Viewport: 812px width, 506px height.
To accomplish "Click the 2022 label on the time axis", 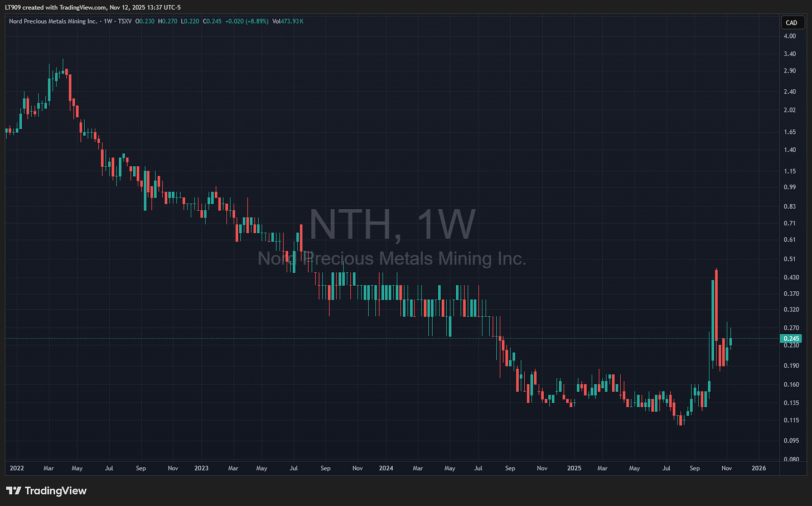I will click(x=17, y=468).
